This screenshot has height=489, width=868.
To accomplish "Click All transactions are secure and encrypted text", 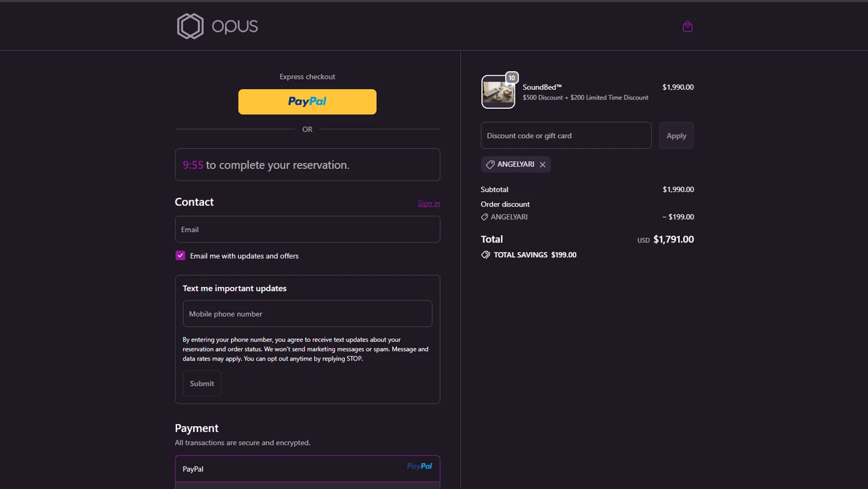I will coord(242,443).
